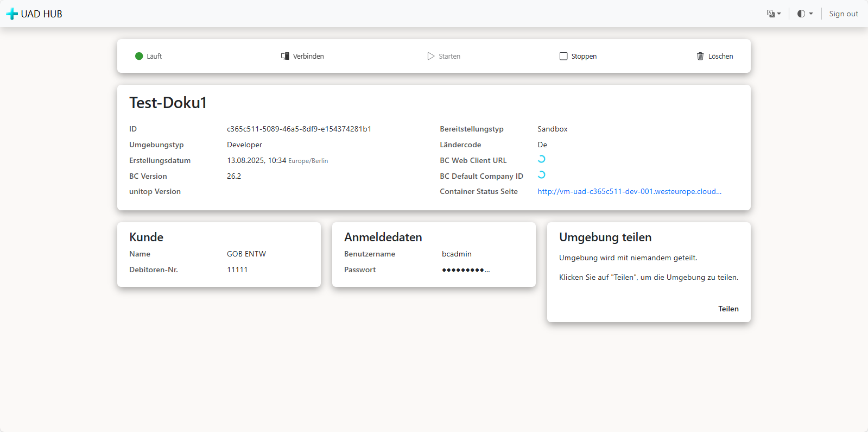Sign out of the UAD HUB
This screenshot has width=868, height=432.
(843, 14)
